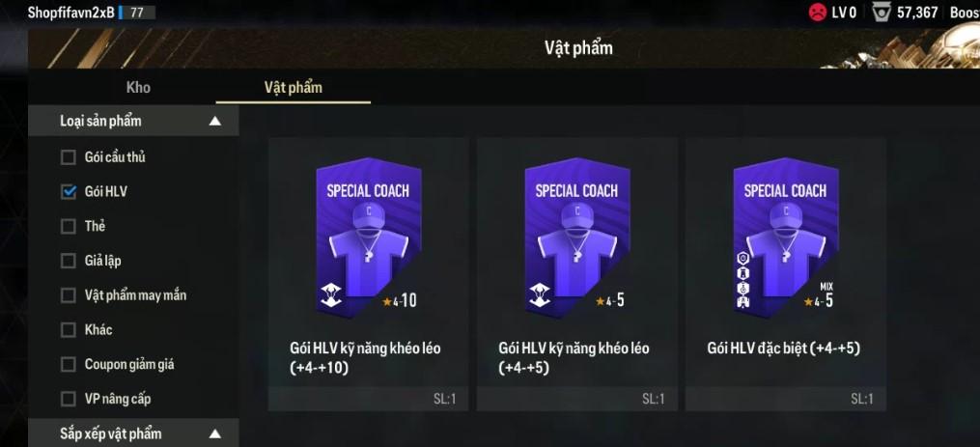980x447 pixels.
Task: Uncheck the Gói HLV checkbox
Action: point(69,192)
